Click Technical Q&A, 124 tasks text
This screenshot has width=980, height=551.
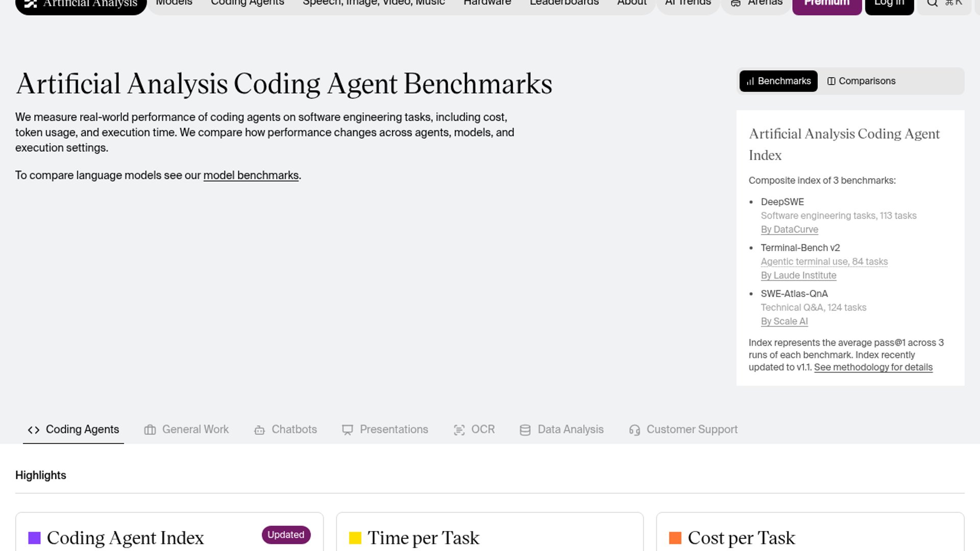tap(813, 308)
